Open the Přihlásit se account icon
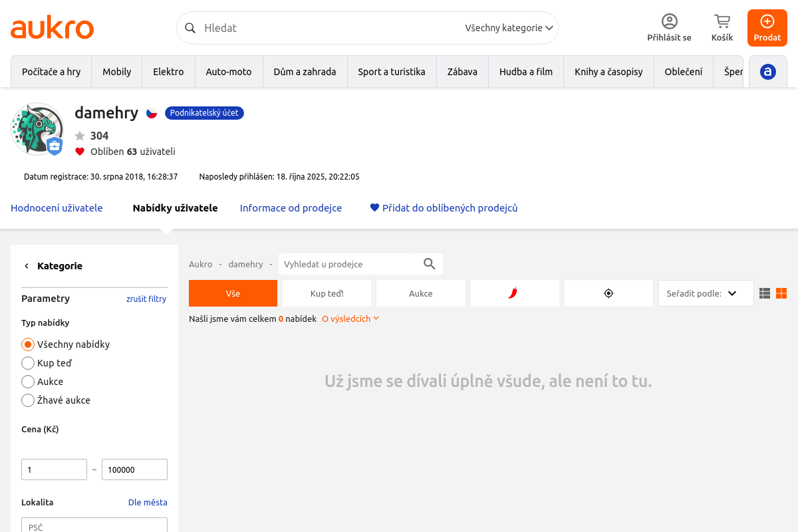The image size is (798, 532). (x=669, y=28)
